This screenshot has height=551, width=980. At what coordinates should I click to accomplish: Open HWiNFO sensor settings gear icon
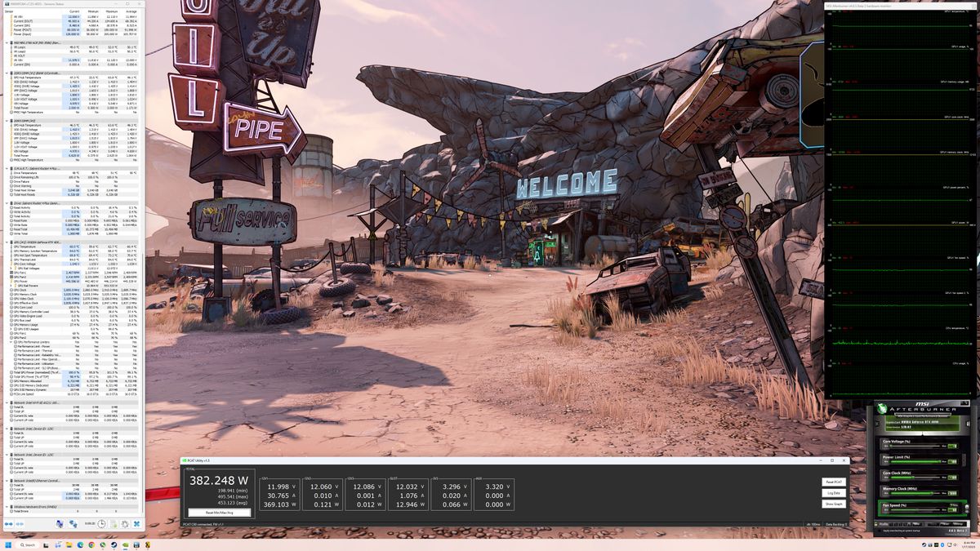(125, 523)
